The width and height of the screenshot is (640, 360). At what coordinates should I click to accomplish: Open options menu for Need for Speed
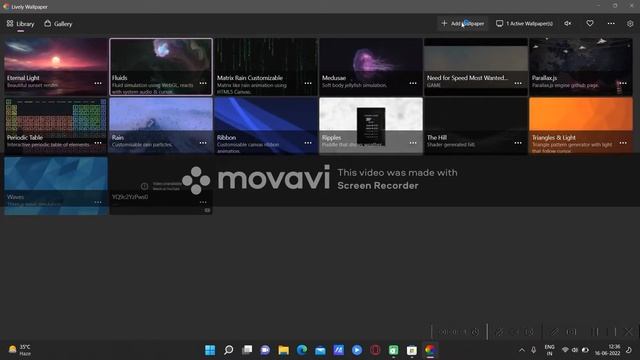pos(518,83)
